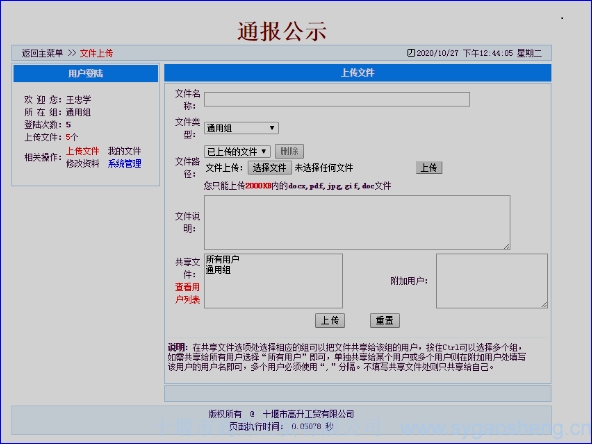Click inside the 文件说明 text area
Viewport: 592px width, 445px height.
coord(357,222)
